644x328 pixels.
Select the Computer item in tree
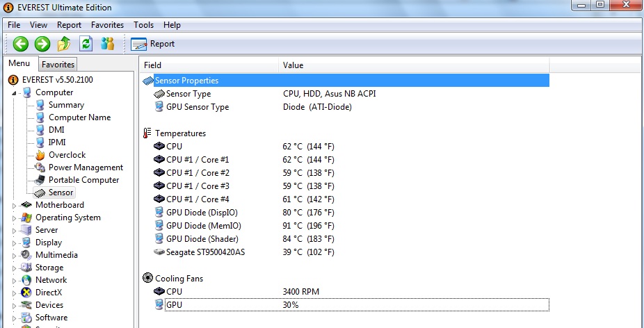pos(54,92)
